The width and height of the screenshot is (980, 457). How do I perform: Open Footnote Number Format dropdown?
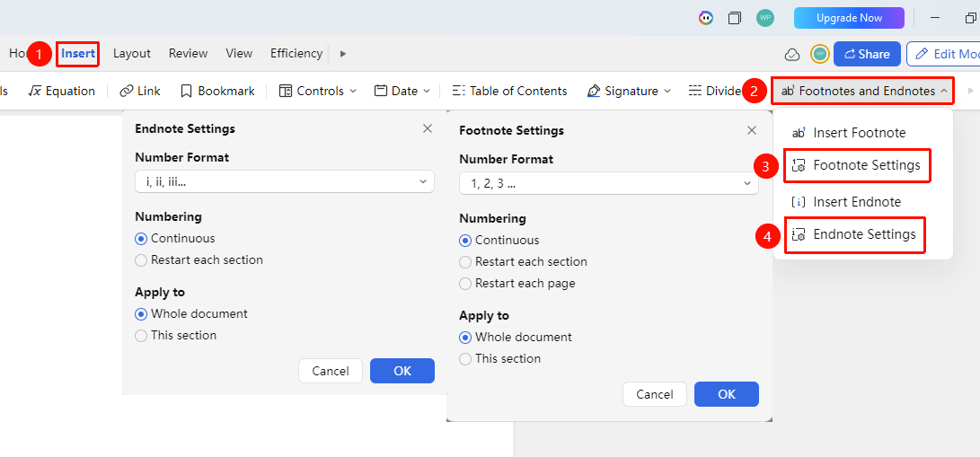tap(609, 183)
